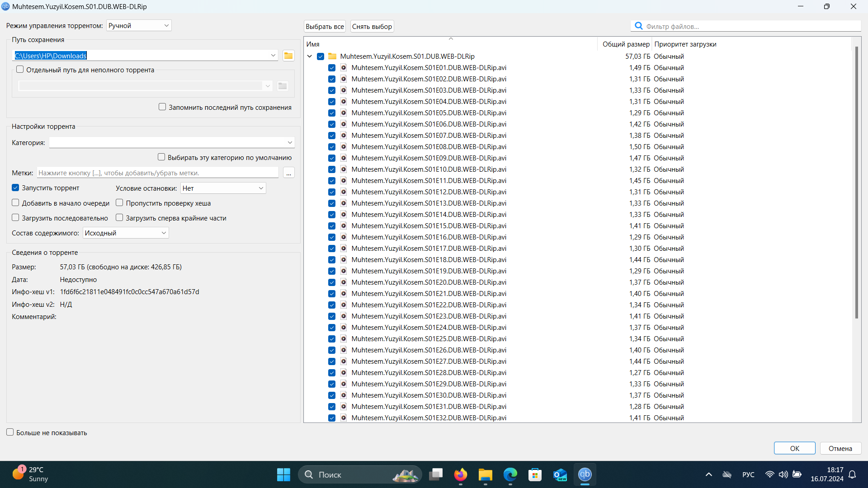Click the Muhtesem.Yuzyil.Kosem.S01 root folder icon
This screenshot has width=868, height=488.
click(332, 56)
